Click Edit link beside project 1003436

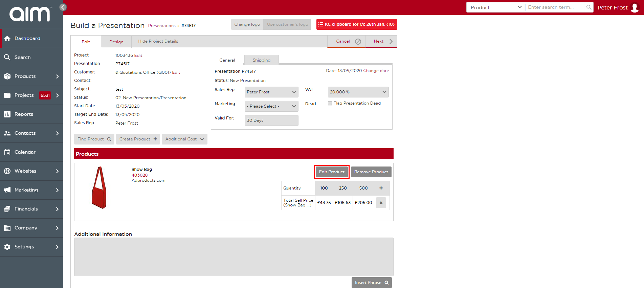138,56
